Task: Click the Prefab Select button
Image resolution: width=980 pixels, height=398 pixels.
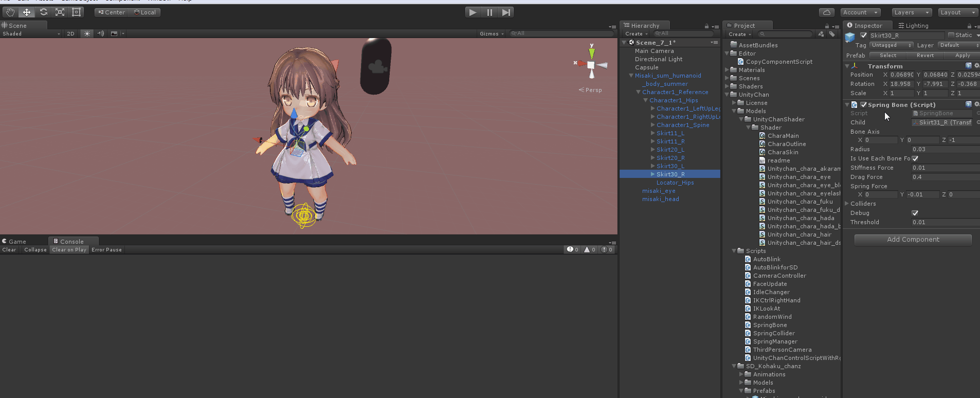Action: [x=888, y=56]
